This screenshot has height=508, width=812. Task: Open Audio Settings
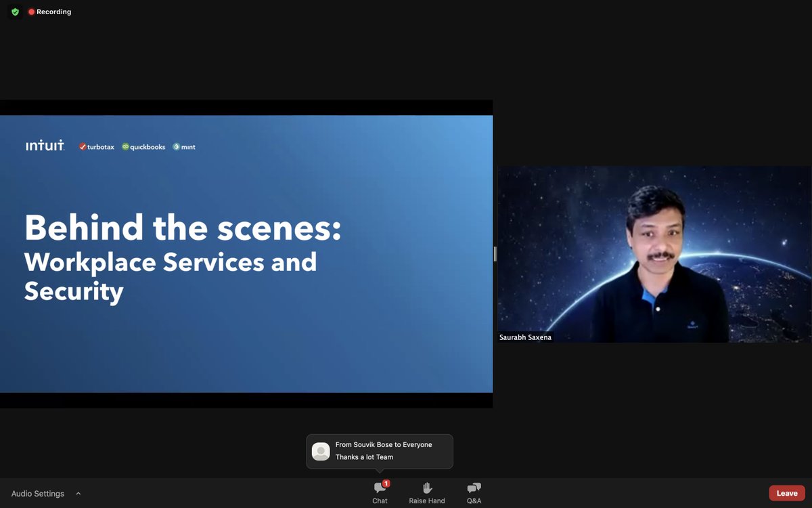(x=38, y=494)
